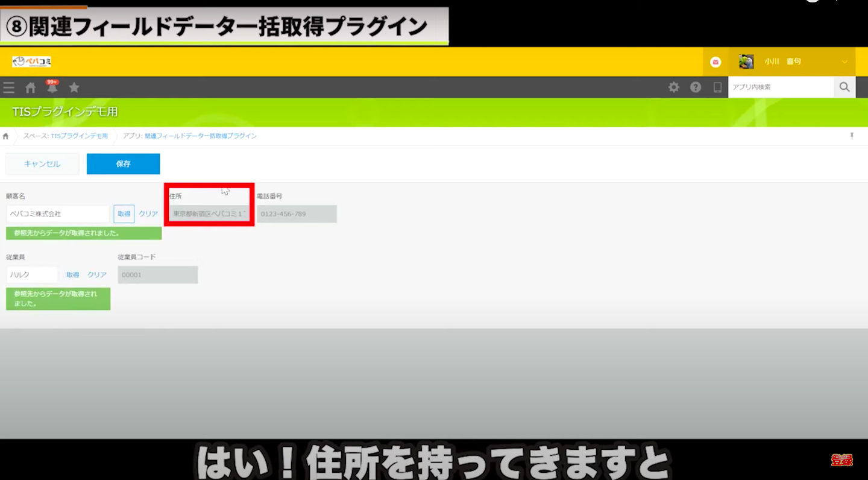Click the breadcrumb home icon
This screenshot has height=480, width=868.
6,136
